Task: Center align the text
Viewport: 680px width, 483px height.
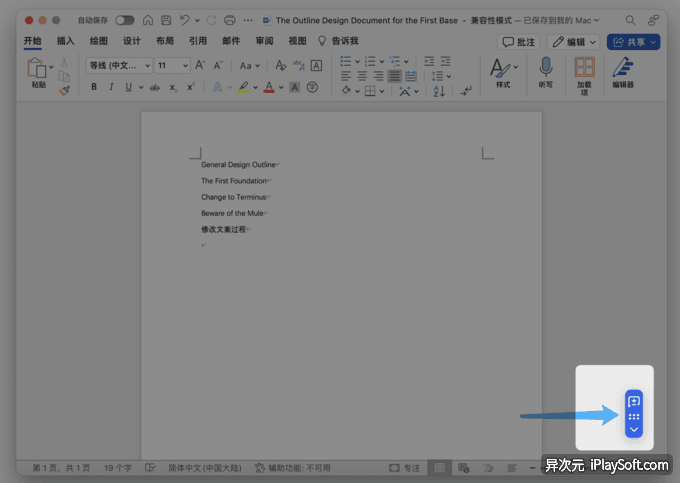Action: (362, 76)
